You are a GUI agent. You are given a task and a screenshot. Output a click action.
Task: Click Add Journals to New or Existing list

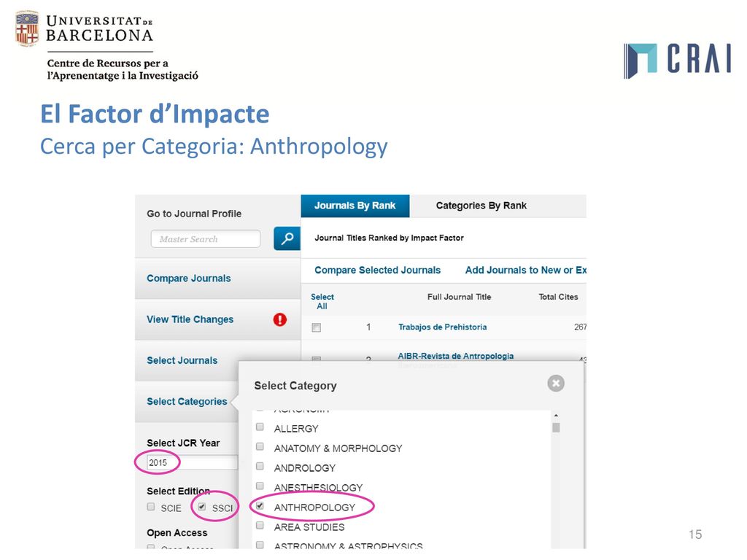[525, 271]
